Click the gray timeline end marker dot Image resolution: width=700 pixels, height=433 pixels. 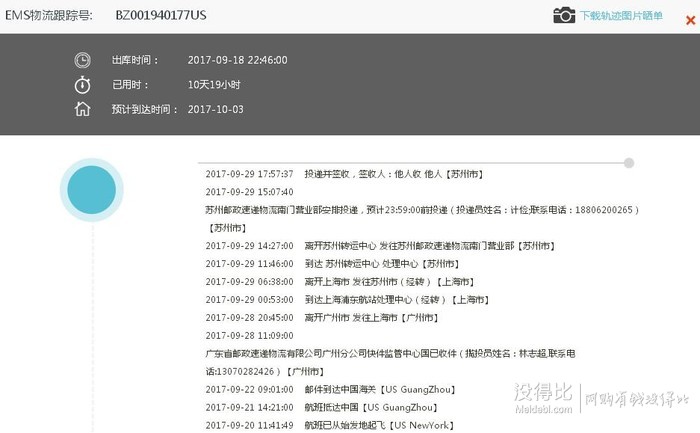click(x=629, y=163)
